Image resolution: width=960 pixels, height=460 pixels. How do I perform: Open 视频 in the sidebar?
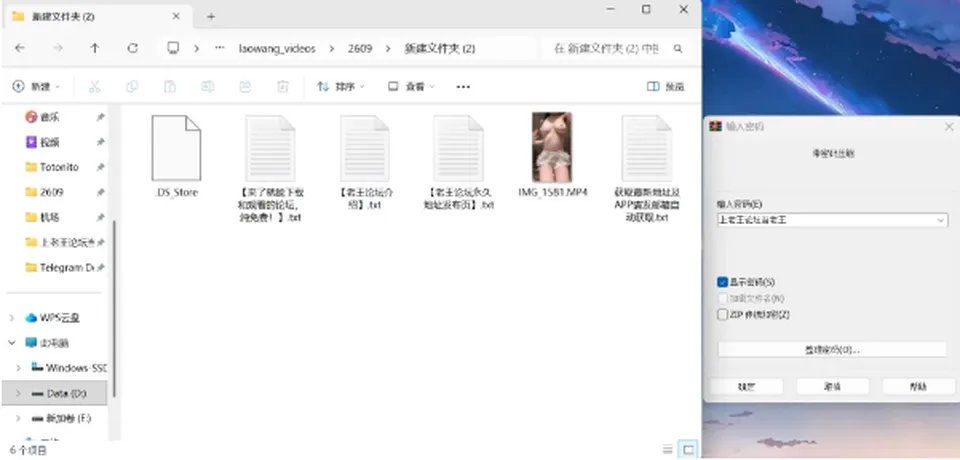click(x=50, y=142)
